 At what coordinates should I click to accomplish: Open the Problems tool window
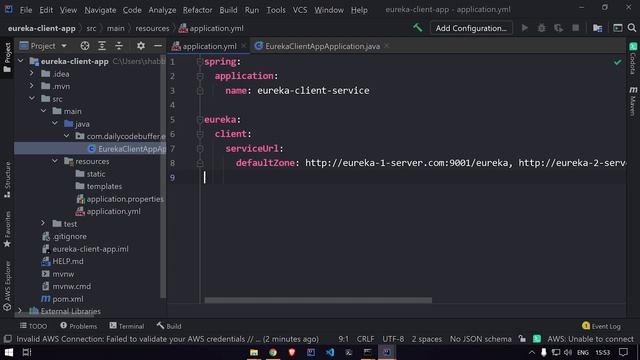pos(78,326)
